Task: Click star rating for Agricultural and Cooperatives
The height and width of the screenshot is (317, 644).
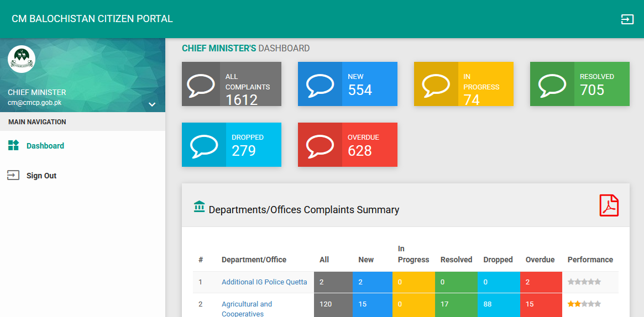Action: [x=584, y=304]
